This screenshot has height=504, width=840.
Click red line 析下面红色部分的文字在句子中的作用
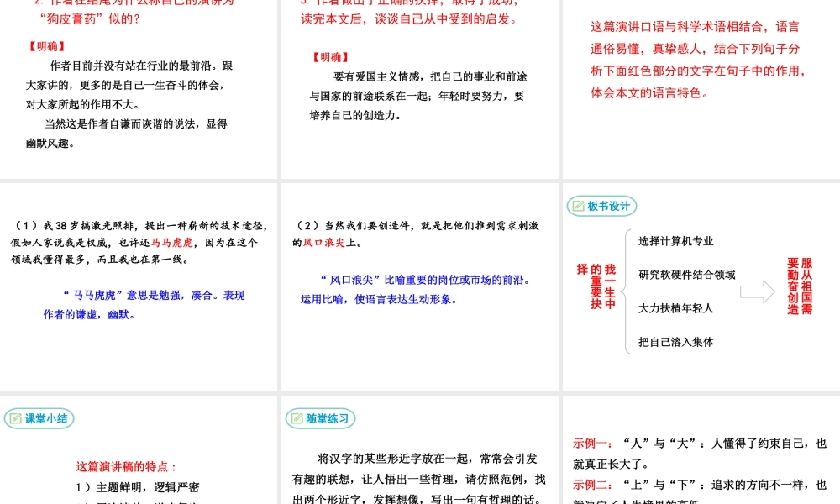pos(698,71)
